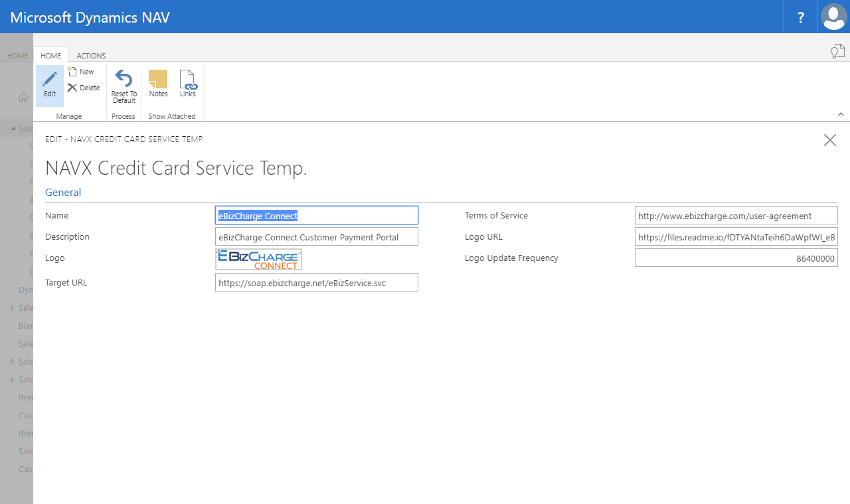The image size is (850, 504).
Task: Collapse the ribbon with chevron
Action: [x=841, y=114]
